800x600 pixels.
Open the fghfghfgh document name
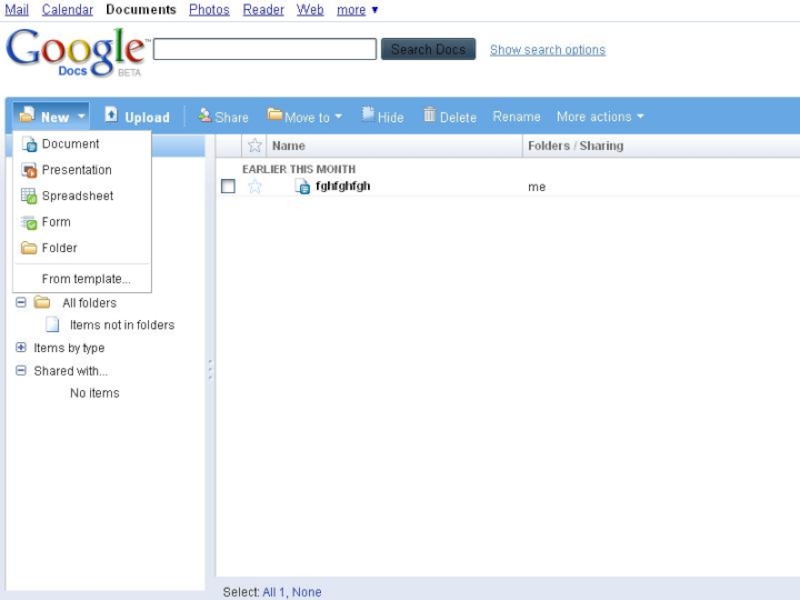coord(343,186)
